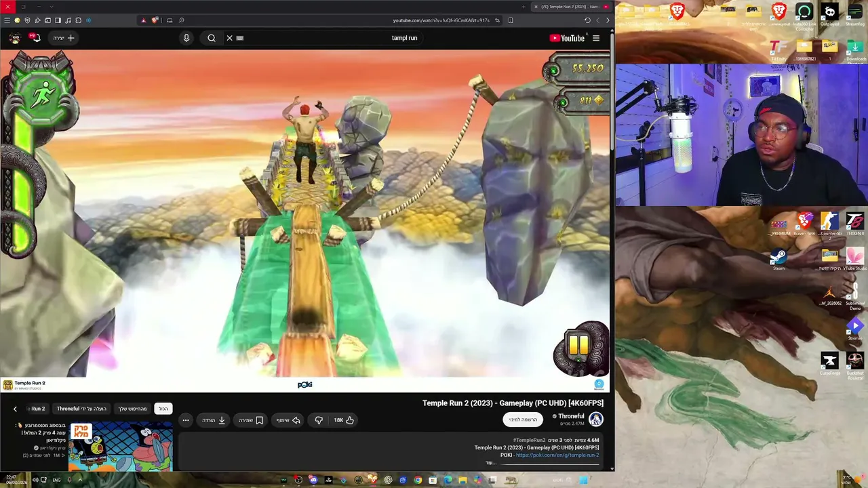Open CurseForge desktop shortcut

pos(829,363)
